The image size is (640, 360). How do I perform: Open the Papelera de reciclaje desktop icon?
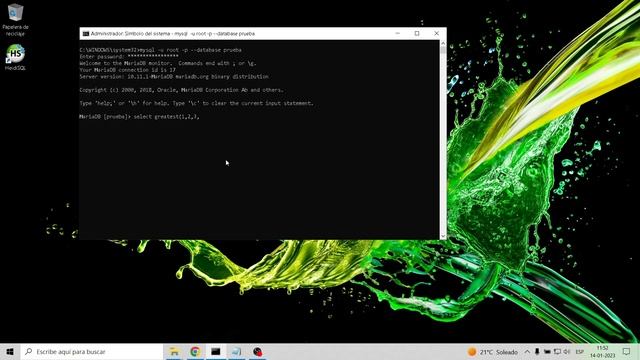(16, 20)
